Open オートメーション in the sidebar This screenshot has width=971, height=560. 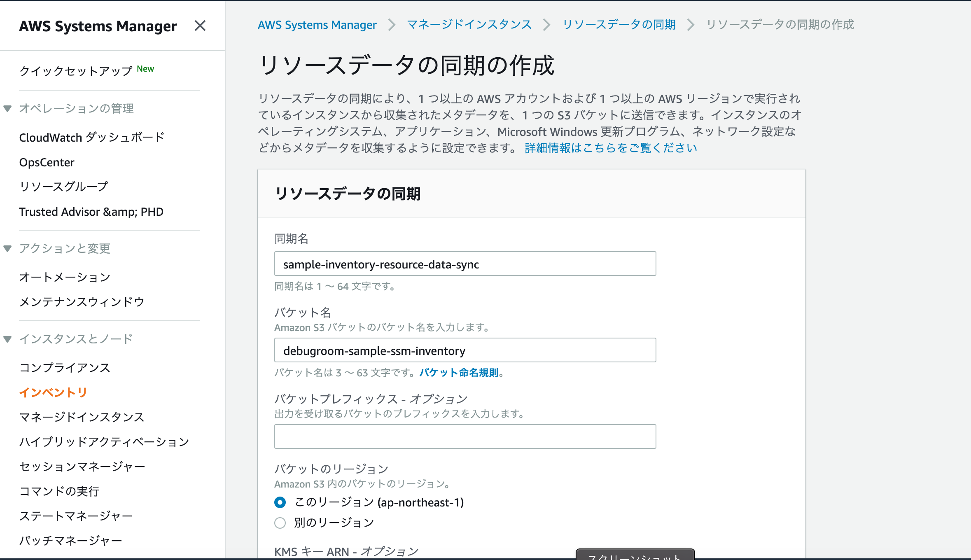65,277
